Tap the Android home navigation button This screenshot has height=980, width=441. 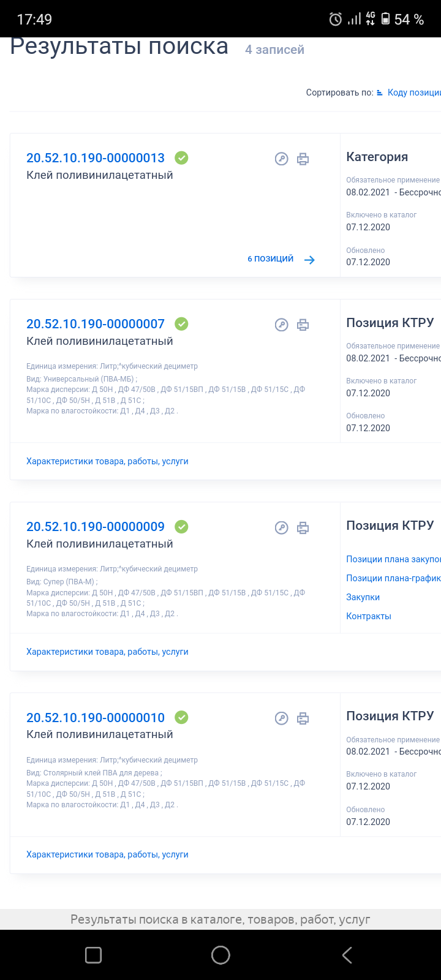[x=221, y=955]
